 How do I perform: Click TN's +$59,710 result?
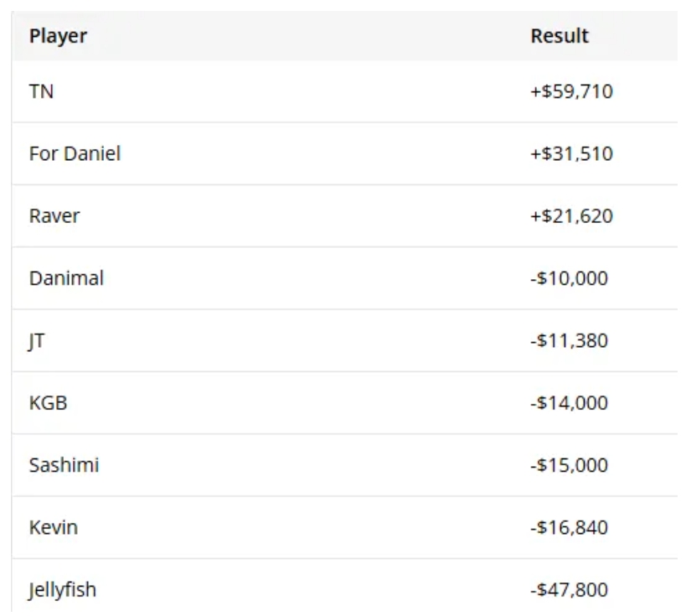point(571,91)
